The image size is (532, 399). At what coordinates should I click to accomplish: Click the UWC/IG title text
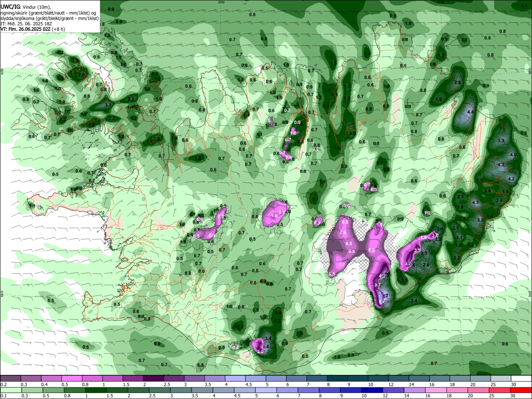click(10, 7)
